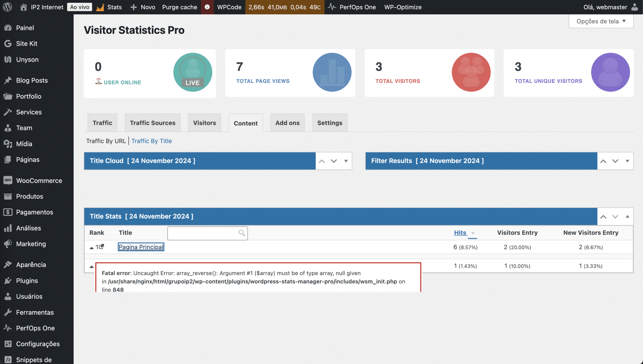The width and height of the screenshot is (643, 364).
Task: Open WPCode admin bar item
Action: pyautogui.click(x=229, y=7)
